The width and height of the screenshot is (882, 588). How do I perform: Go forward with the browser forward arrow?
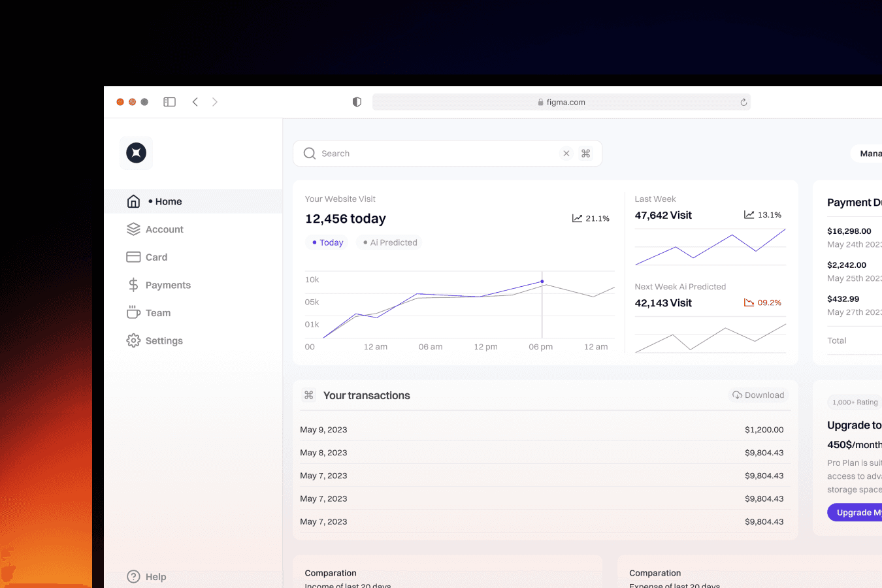click(x=215, y=102)
